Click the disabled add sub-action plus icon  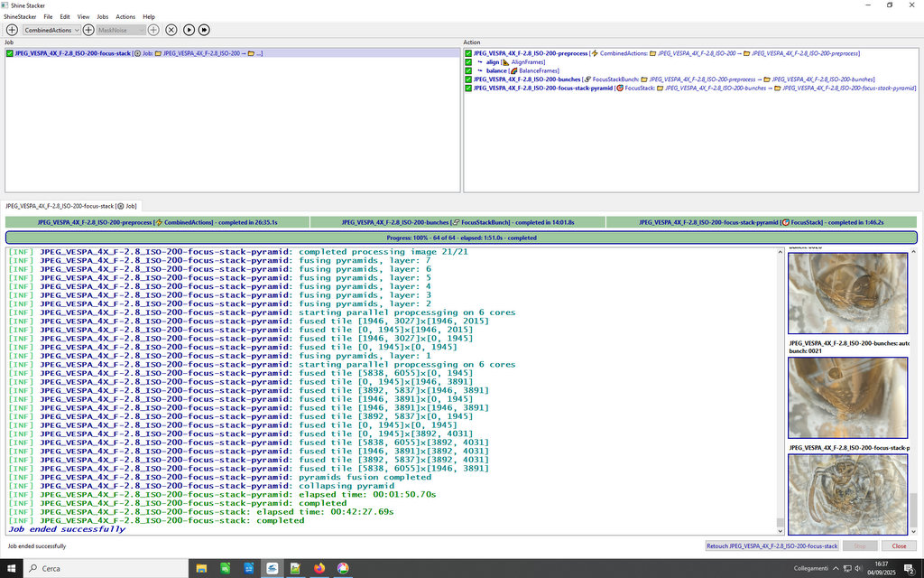click(x=153, y=30)
